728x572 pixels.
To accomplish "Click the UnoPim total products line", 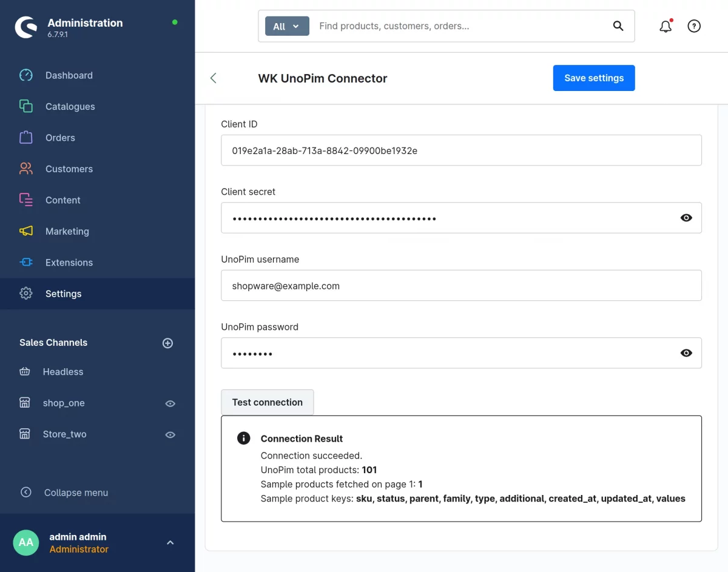I will tap(318, 469).
